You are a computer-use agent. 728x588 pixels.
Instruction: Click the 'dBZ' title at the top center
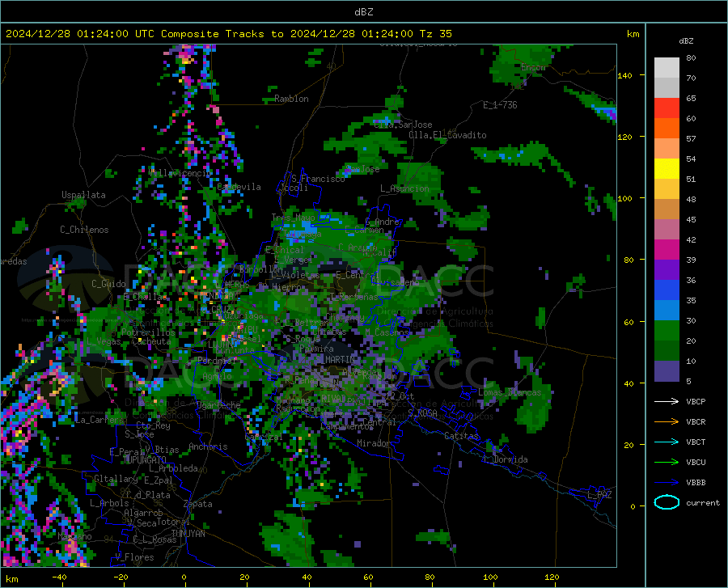point(363,12)
